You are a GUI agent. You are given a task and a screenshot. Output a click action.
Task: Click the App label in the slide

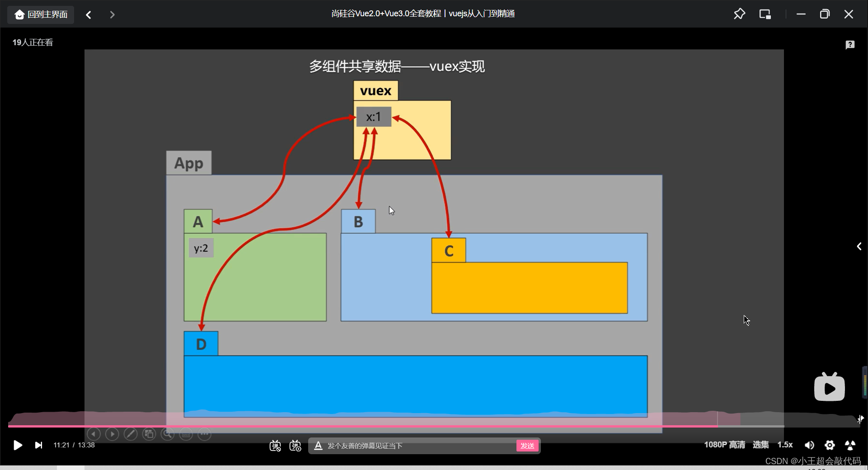click(x=189, y=163)
